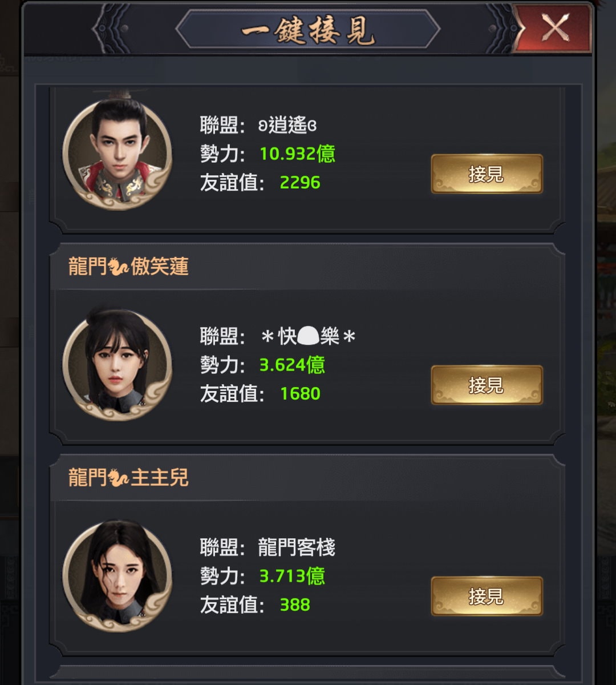Click friendship value 388
The width and height of the screenshot is (616, 685).
pos(295,605)
